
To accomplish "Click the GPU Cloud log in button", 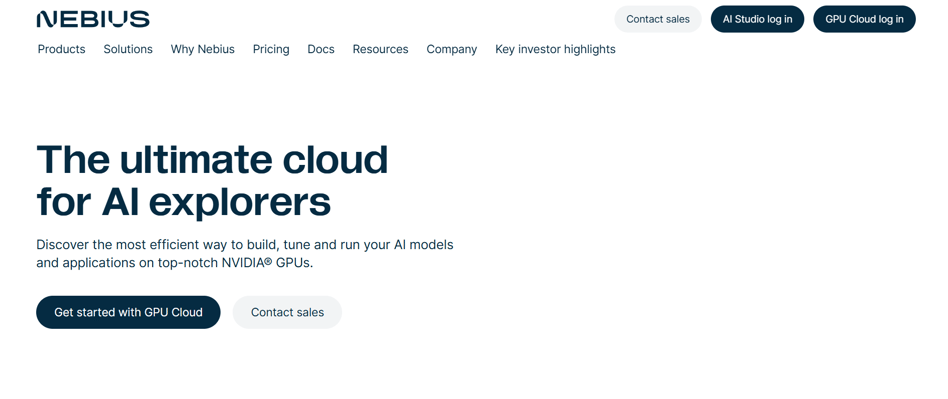I will 865,19.
